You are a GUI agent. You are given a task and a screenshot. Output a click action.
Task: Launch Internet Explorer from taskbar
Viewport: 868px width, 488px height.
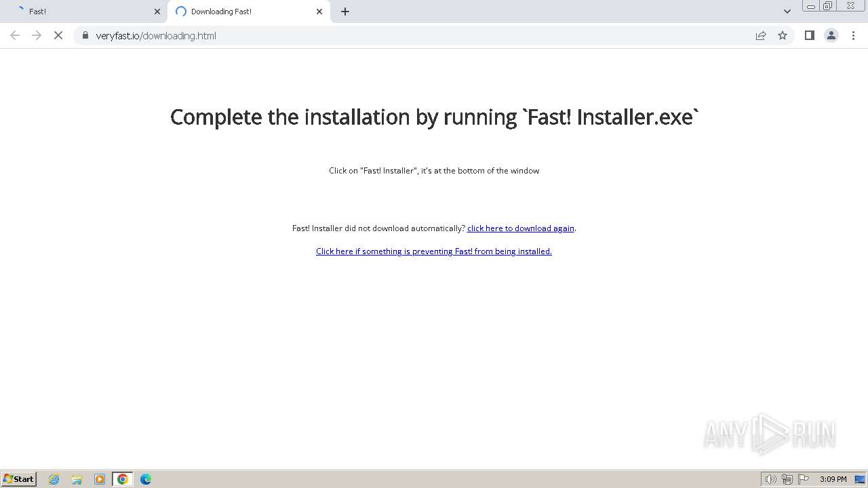click(54, 479)
